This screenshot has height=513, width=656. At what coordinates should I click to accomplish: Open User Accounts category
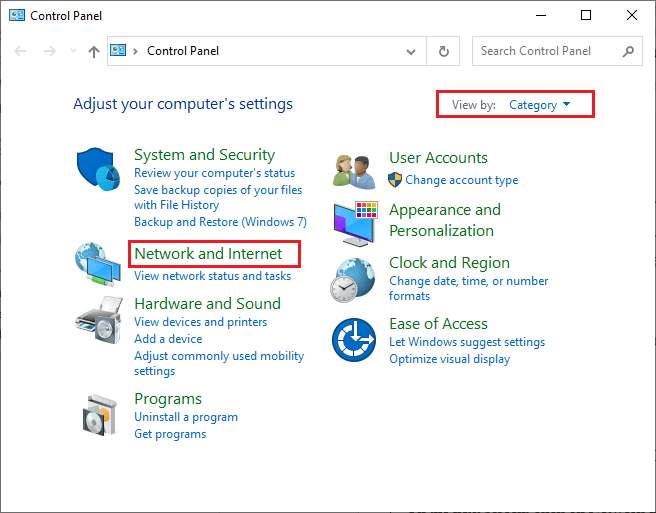point(438,158)
